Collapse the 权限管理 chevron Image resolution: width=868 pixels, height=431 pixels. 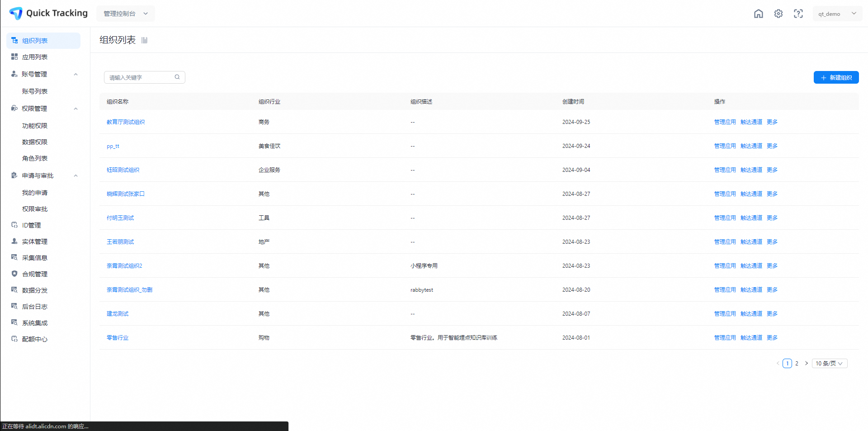pyautogui.click(x=76, y=109)
